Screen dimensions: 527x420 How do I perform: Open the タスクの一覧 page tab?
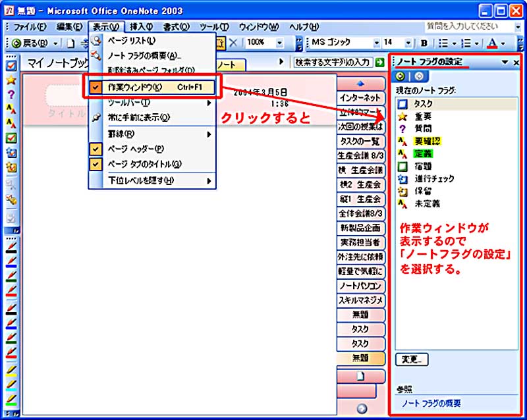pos(360,141)
